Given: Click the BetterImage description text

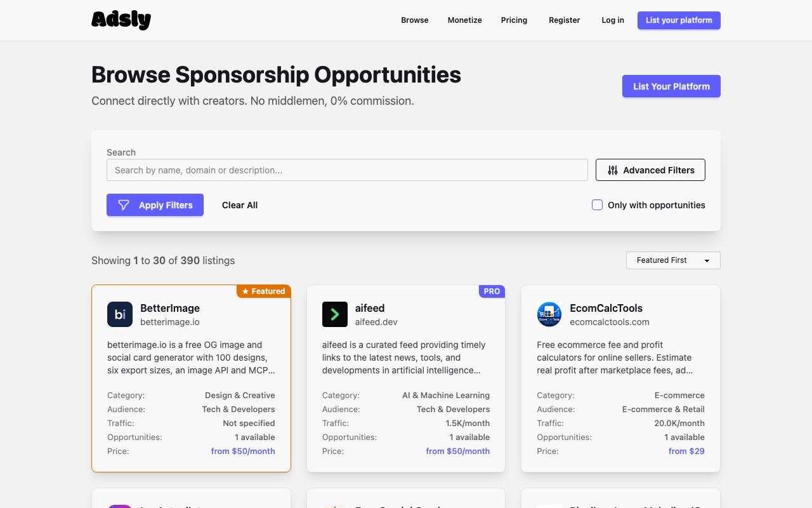Looking at the screenshot, I should (x=191, y=358).
